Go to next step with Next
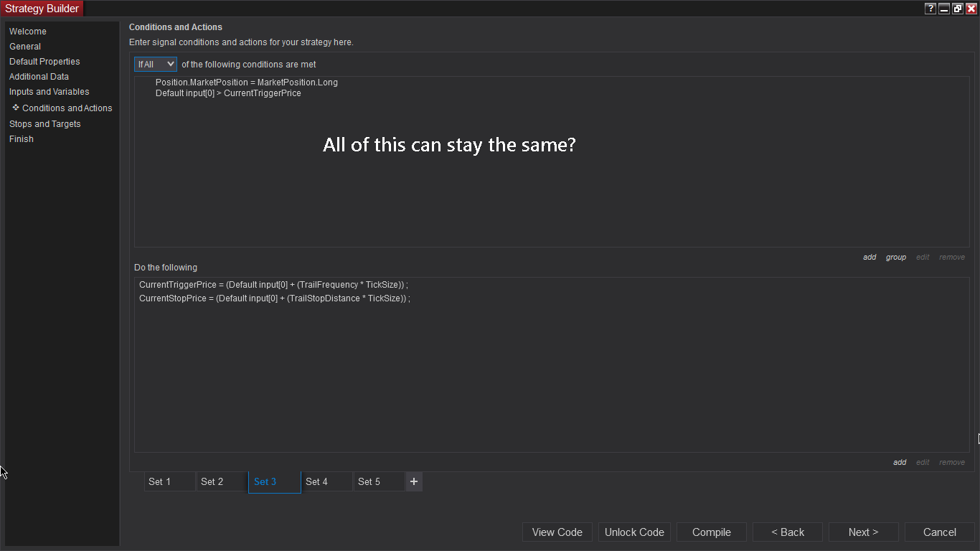Viewport: 980px width, 551px height. pyautogui.click(x=863, y=532)
